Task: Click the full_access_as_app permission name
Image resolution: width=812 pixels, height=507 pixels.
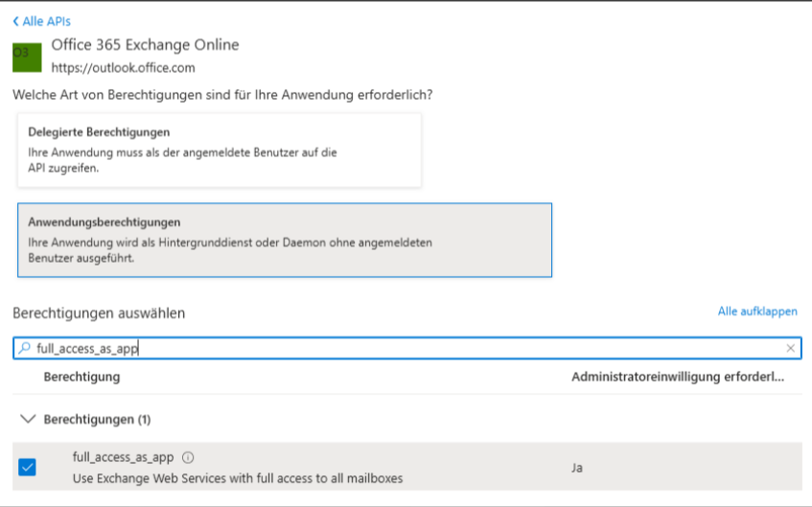Action: pyautogui.click(x=124, y=457)
